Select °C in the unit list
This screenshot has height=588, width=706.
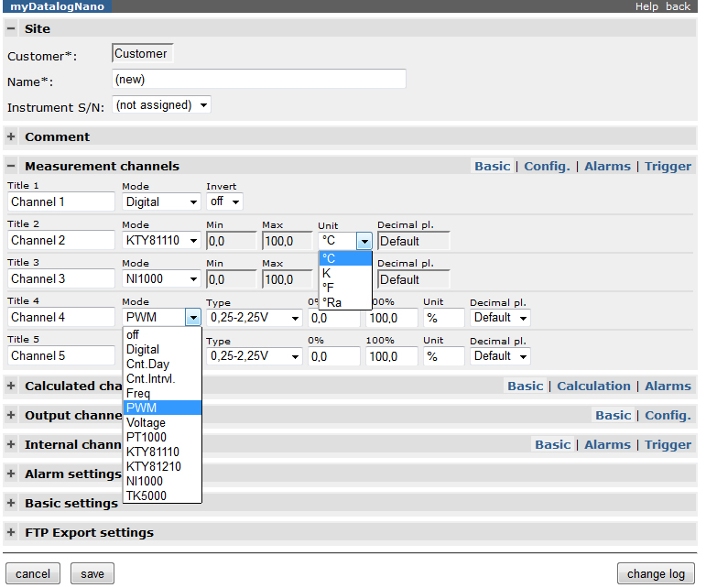coord(345,258)
